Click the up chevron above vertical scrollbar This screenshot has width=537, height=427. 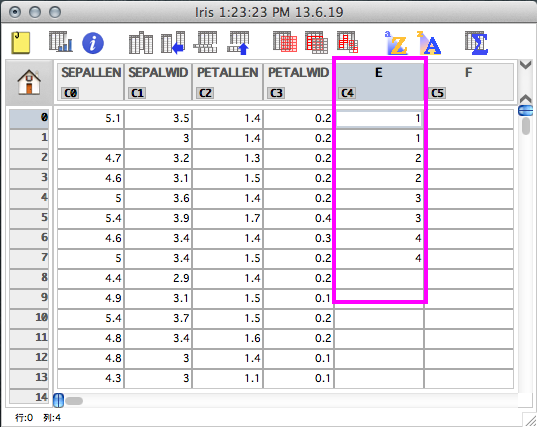click(x=525, y=99)
